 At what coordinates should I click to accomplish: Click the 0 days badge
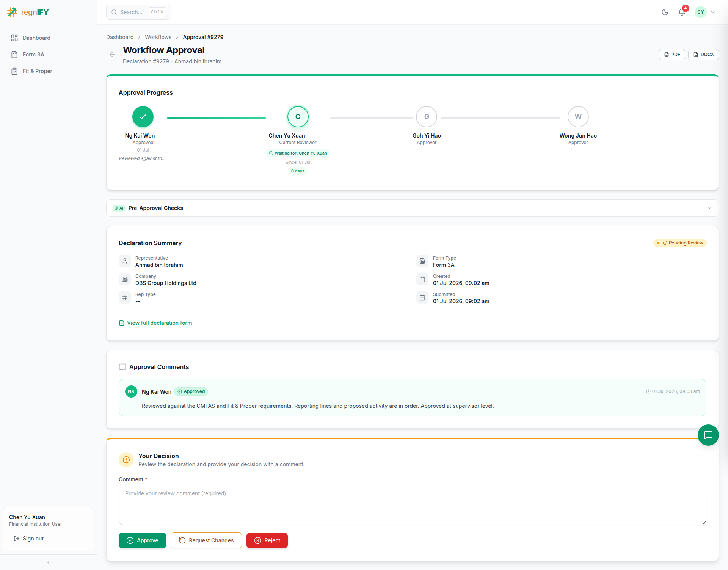(298, 171)
